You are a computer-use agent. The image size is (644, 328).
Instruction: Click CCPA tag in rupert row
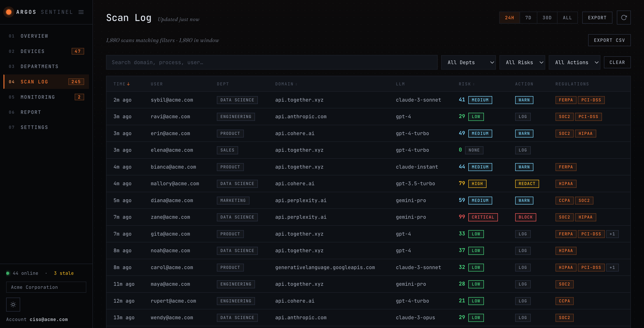pos(564,301)
